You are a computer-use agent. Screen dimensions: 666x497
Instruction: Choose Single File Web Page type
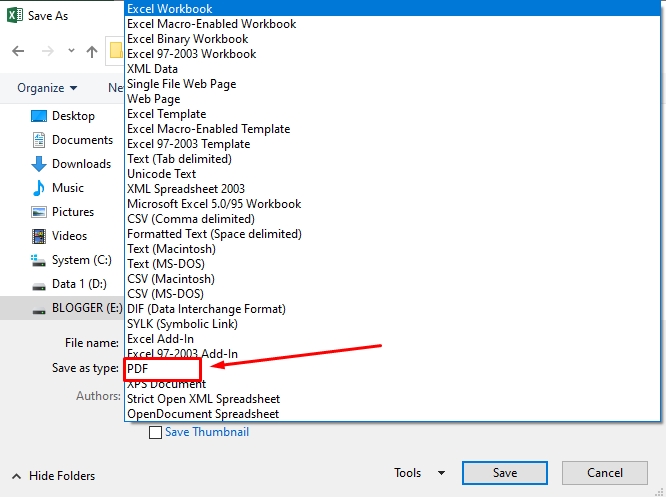coord(392,84)
